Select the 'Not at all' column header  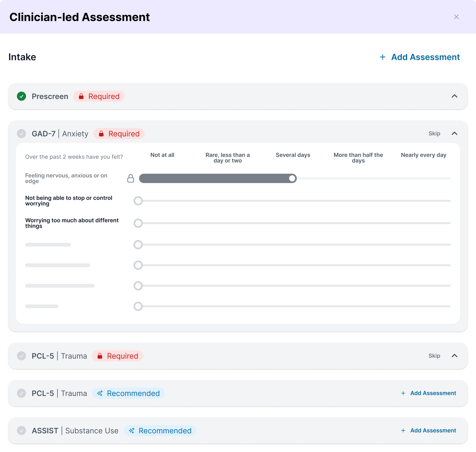pos(162,155)
